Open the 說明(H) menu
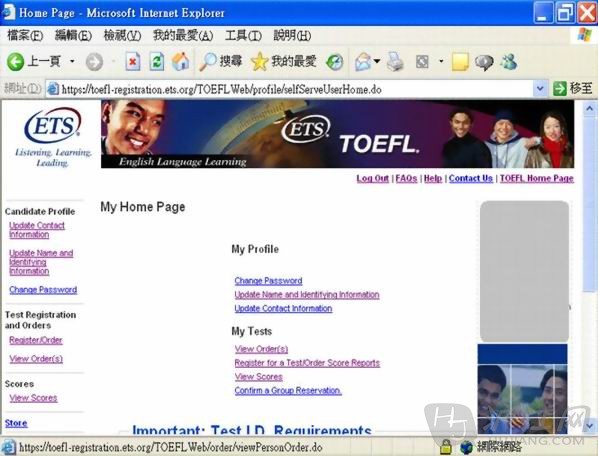The height and width of the screenshot is (456, 598). 292,36
